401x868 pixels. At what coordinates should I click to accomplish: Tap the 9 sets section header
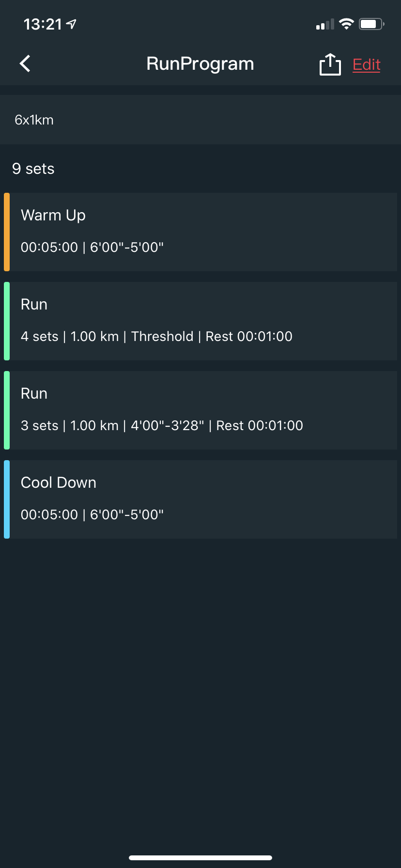(x=33, y=169)
